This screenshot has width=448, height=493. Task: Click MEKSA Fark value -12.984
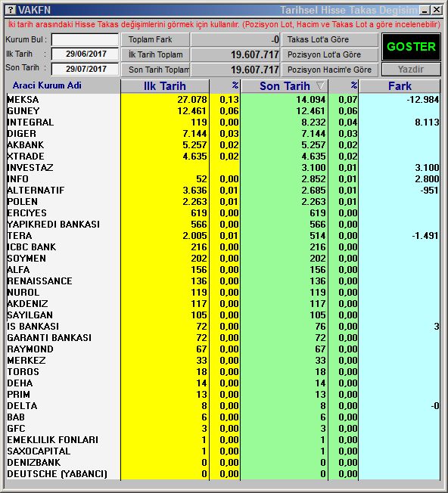(422, 100)
